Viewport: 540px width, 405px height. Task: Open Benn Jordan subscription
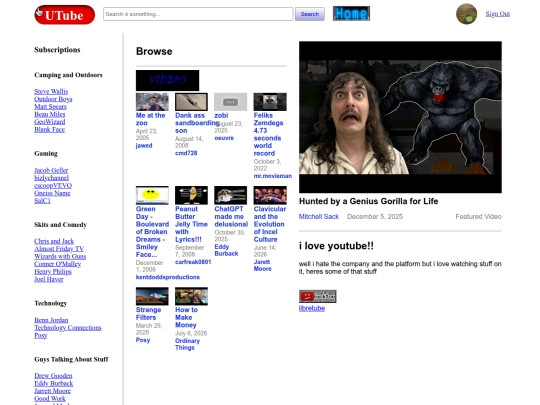click(51, 320)
